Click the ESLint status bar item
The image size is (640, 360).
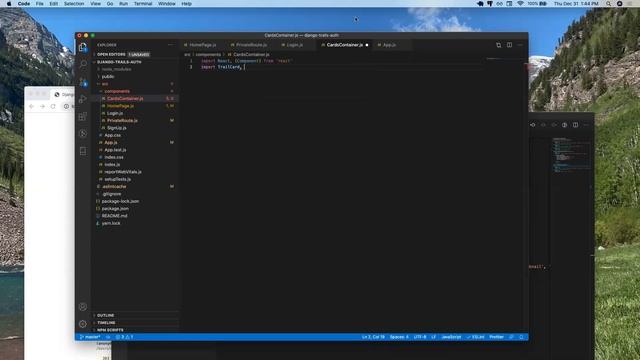(476, 337)
